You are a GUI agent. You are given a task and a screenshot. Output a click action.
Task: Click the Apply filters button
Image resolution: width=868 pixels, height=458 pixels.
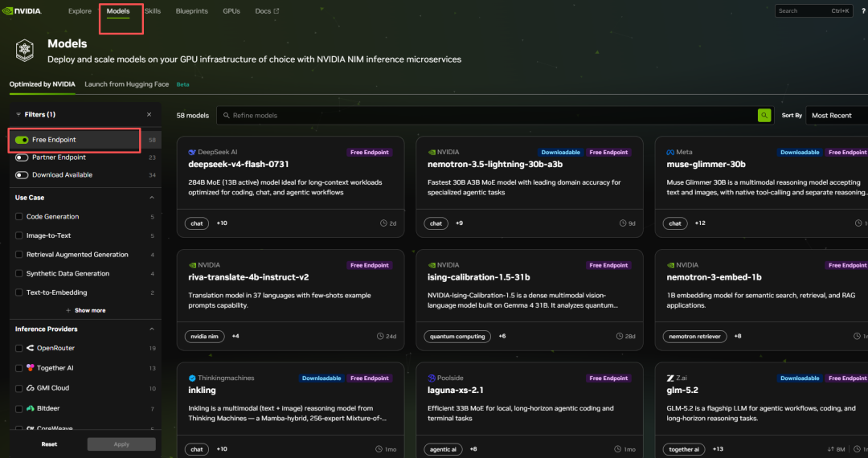click(x=121, y=444)
